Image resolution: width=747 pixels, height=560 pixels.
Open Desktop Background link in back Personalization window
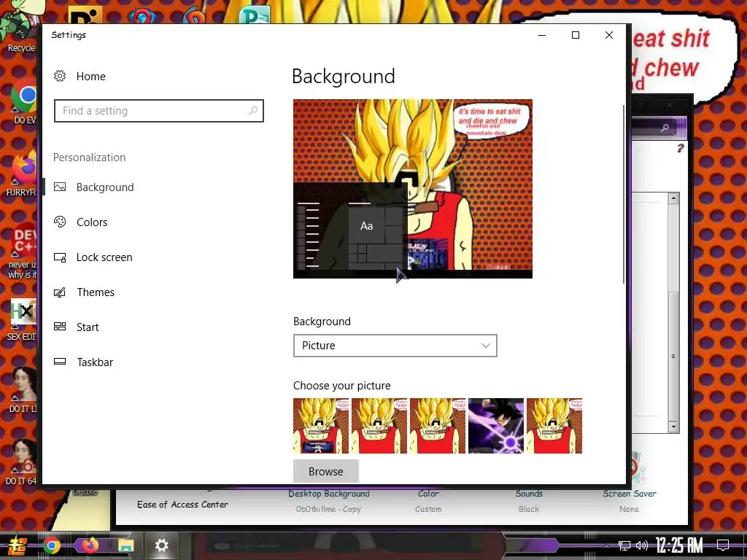329,494
